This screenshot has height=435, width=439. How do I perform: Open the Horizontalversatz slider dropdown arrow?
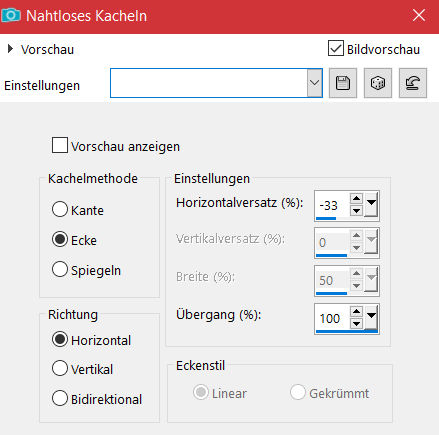(371, 205)
